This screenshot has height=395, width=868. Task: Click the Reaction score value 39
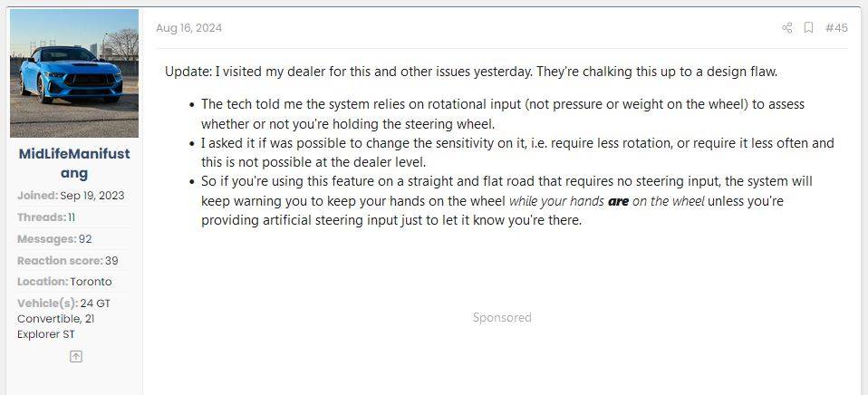(111, 261)
